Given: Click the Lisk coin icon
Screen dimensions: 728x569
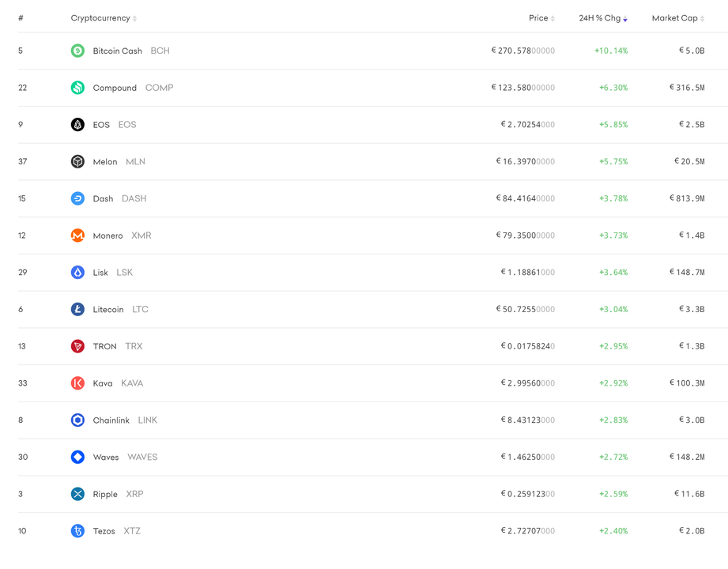Looking at the screenshot, I should (x=77, y=273).
